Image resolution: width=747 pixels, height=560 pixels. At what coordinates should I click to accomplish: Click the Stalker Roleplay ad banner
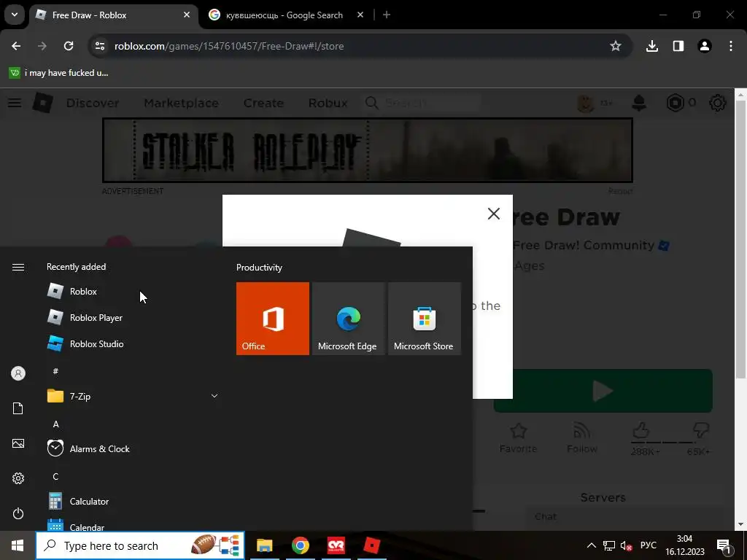point(368,150)
